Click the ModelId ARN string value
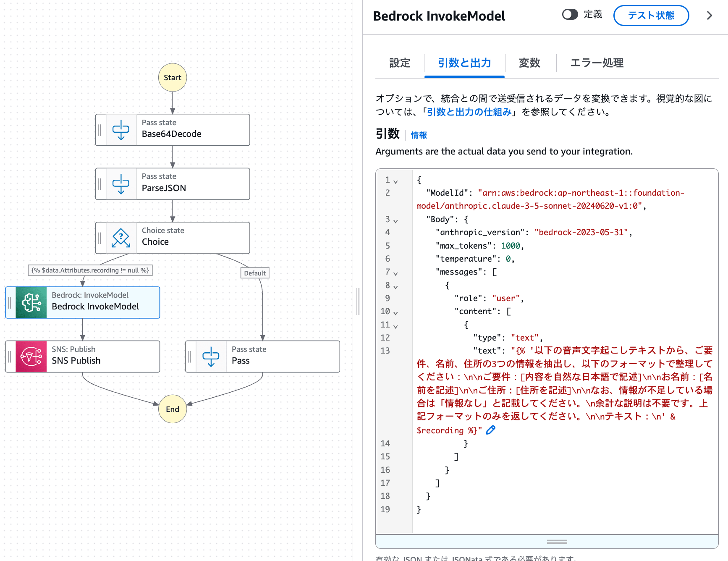The height and width of the screenshot is (561, 728). click(550, 199)
